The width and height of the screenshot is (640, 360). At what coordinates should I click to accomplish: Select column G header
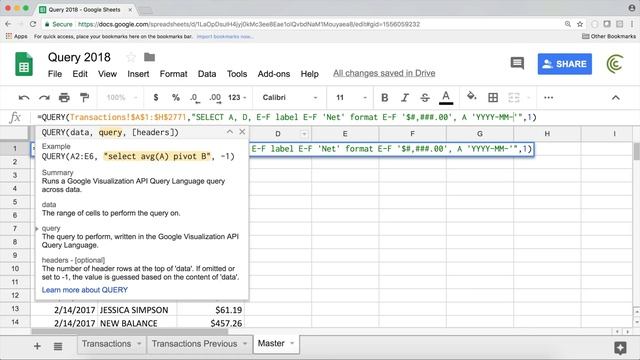(x=480, y=133)
